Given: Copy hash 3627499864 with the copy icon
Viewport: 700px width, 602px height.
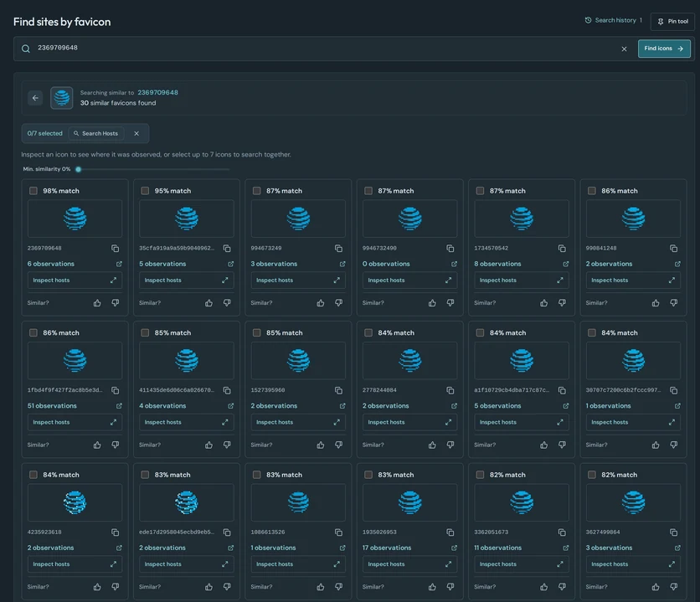Looking at the screenshot, I should [x=674, y=533].
